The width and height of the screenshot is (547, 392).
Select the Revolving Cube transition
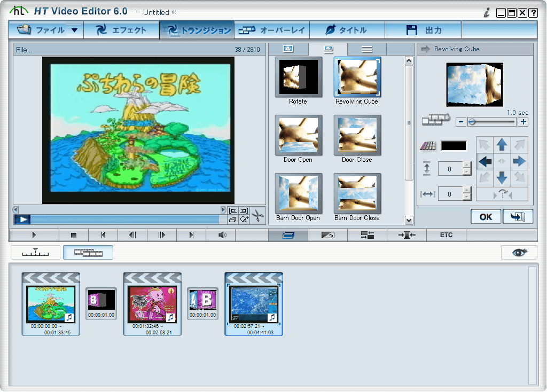click(x=357, y=77)
